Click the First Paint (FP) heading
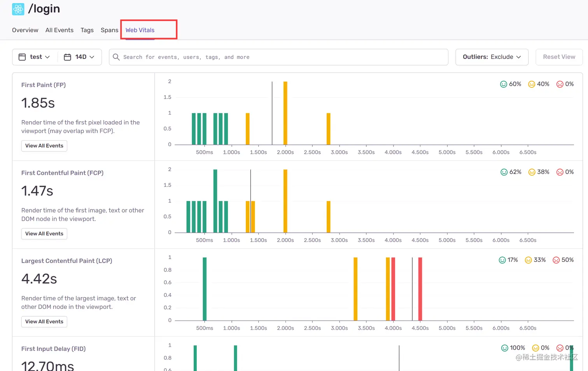 [x=44, y=85]
